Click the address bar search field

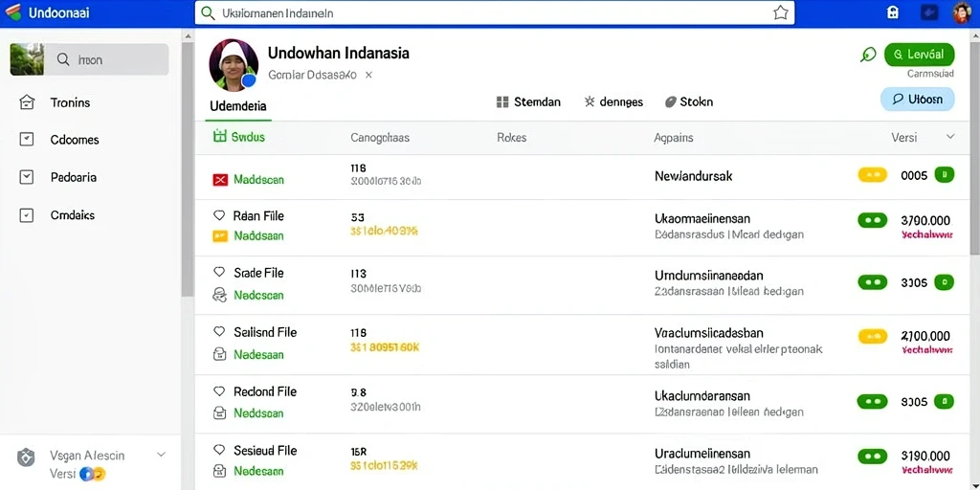point(495,13)
